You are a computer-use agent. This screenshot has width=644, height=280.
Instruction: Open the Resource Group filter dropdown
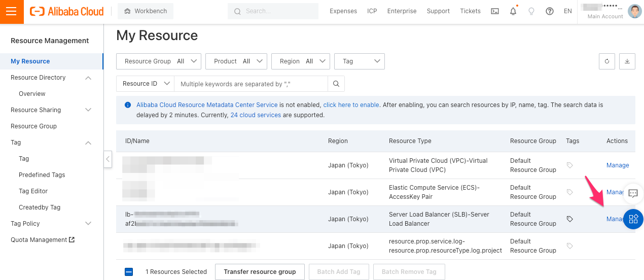coord(159,61)
